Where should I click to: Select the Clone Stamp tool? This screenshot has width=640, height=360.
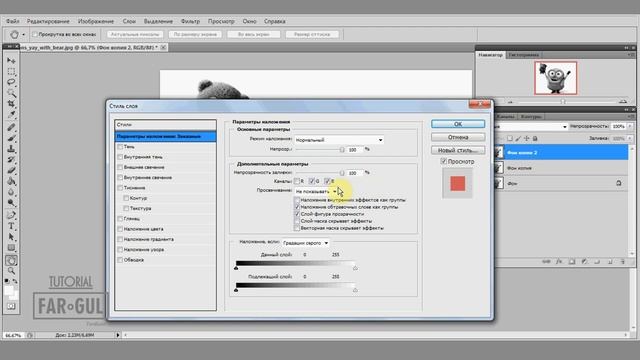(11, 149)
